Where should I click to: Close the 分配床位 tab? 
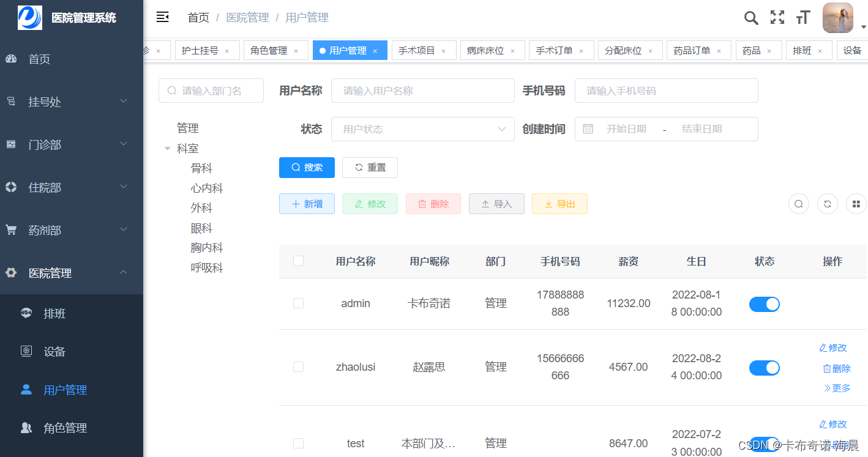(650, 51)
